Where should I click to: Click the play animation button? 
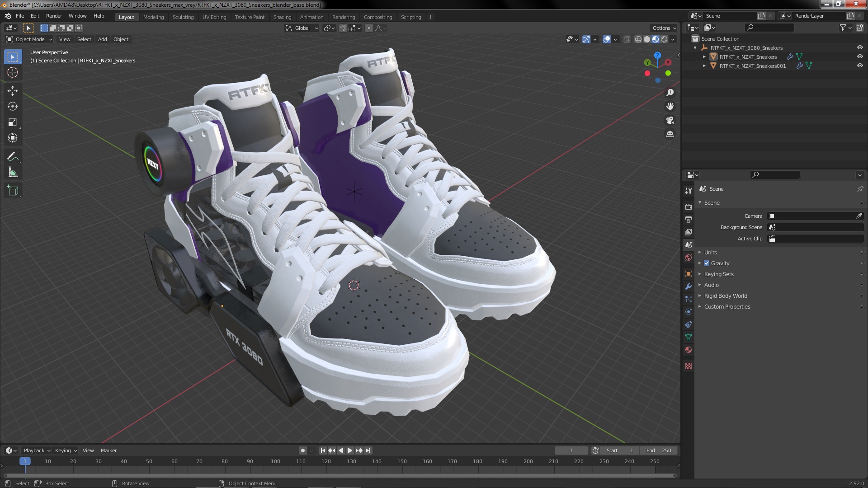(x=350, y=450)
